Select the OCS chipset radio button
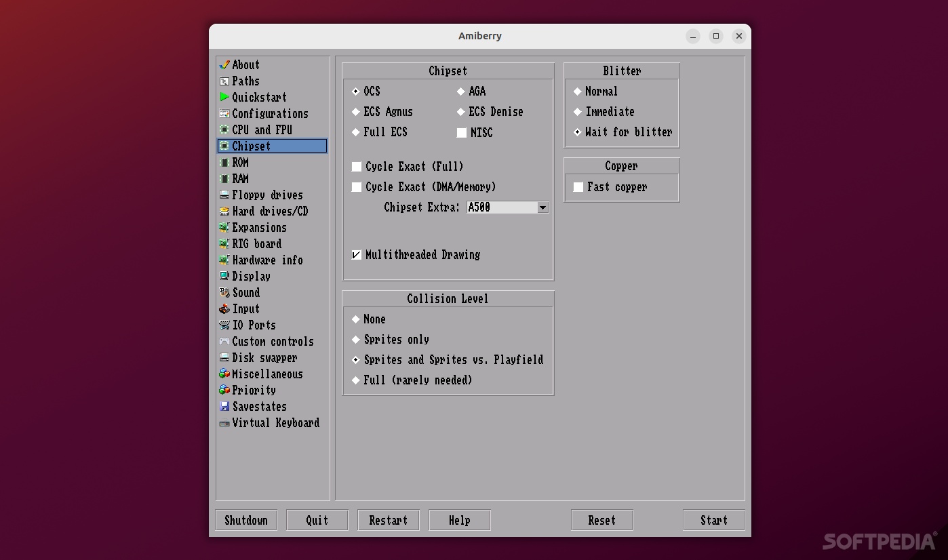 [356, 92]
